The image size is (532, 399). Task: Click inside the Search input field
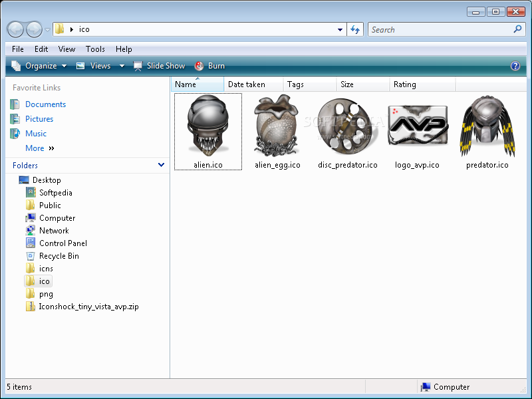click(440, 29)
